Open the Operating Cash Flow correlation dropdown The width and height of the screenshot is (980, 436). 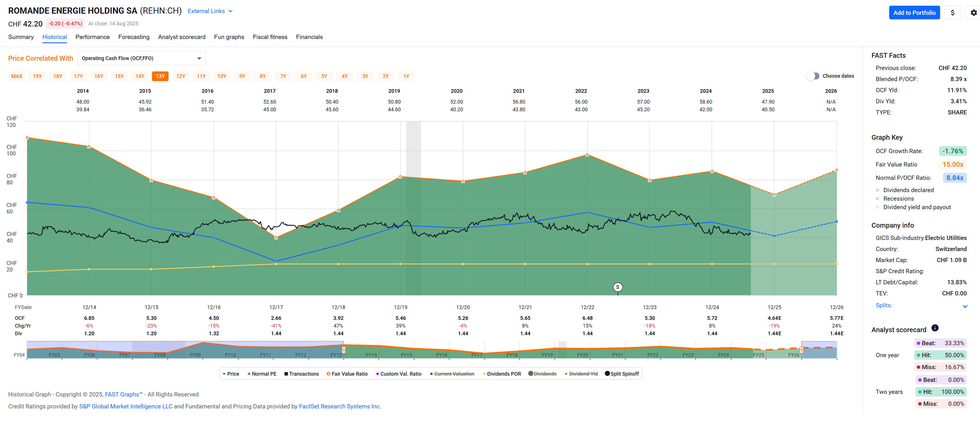pyautogui.click(x=141, y=58)
